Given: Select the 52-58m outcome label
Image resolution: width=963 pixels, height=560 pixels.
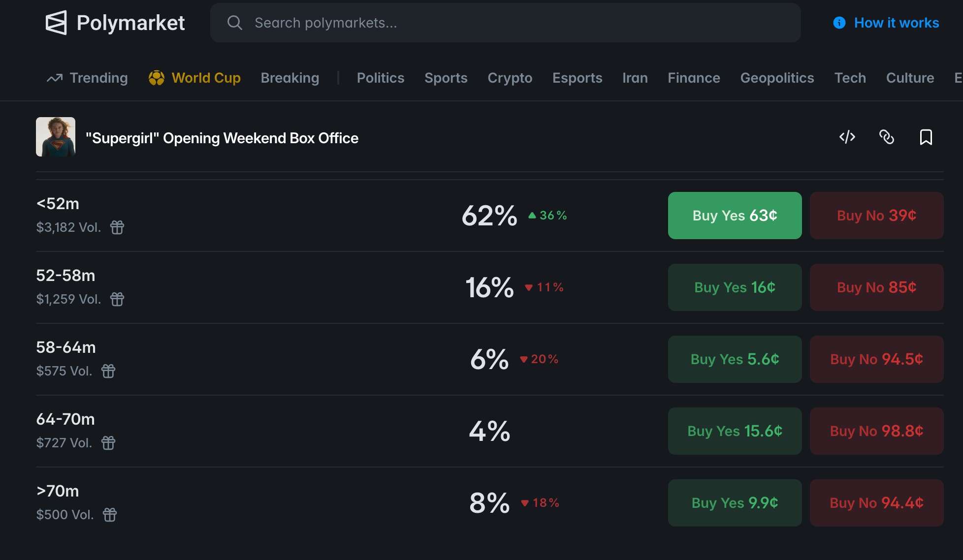Looking at the screenshot, I should point(65,276).
